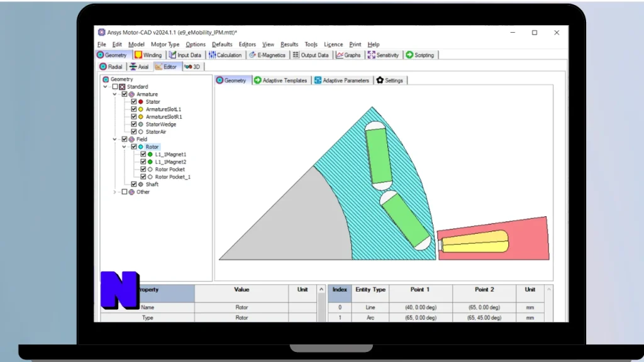The width and height of the screenshot is (644, 362).
Task: Collapse the Armature tree node
Action: click(115, 94)
